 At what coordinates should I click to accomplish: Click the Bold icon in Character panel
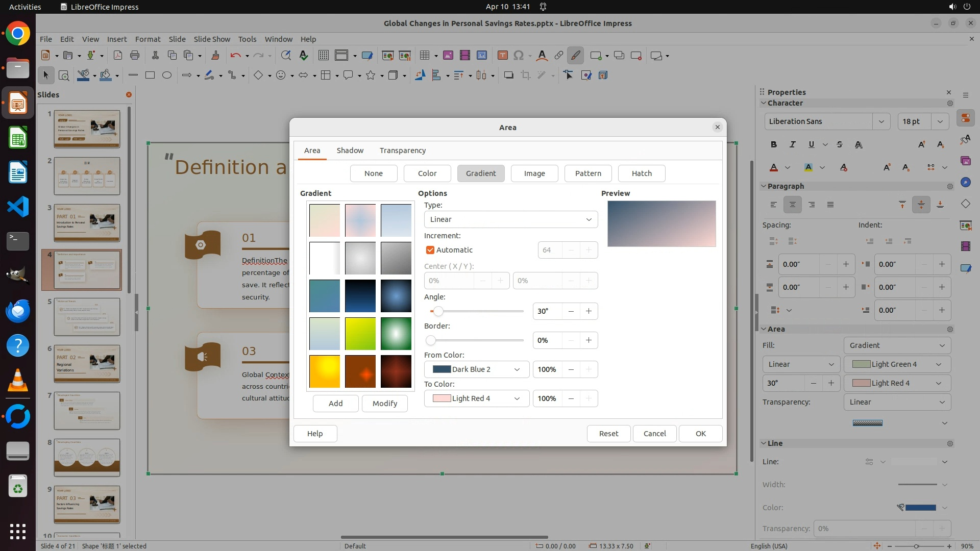coord(774,144)
